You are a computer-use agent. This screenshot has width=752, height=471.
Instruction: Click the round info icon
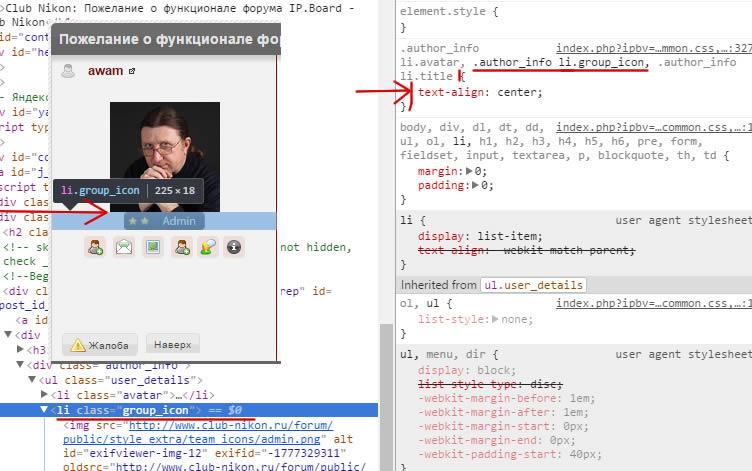[234, 247]
